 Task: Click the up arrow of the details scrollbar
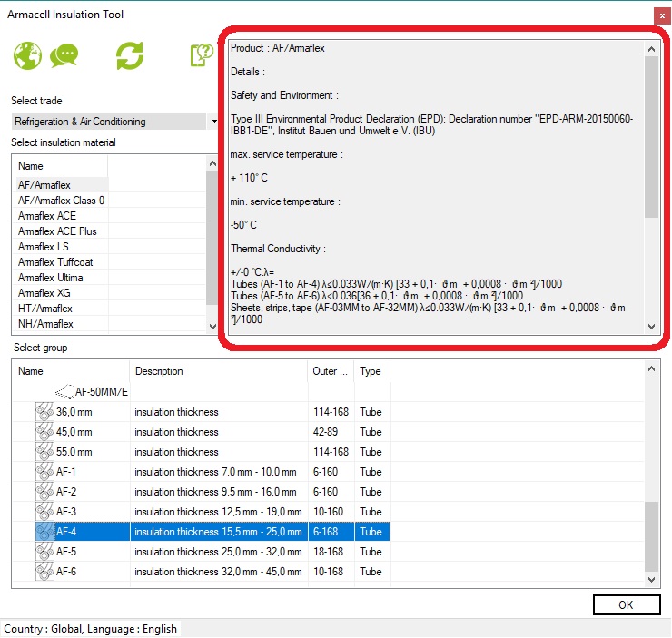[x=651, y=49]
